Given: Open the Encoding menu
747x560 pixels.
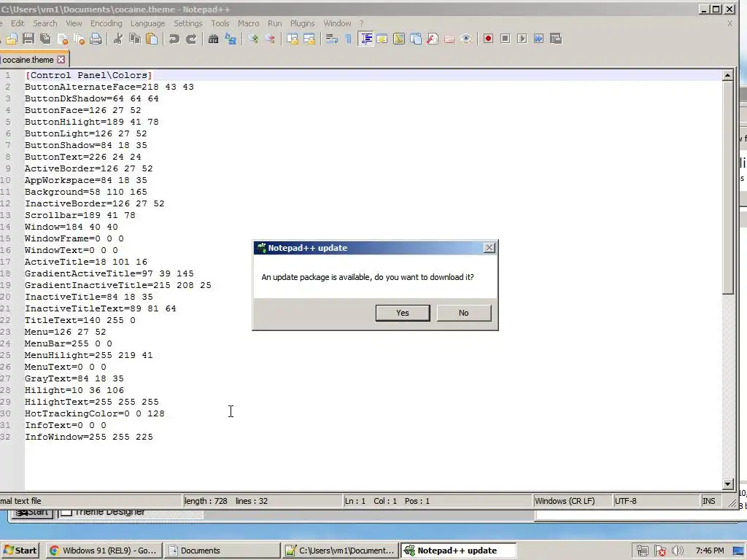Looking at the screenshot, I should (107, 23).
